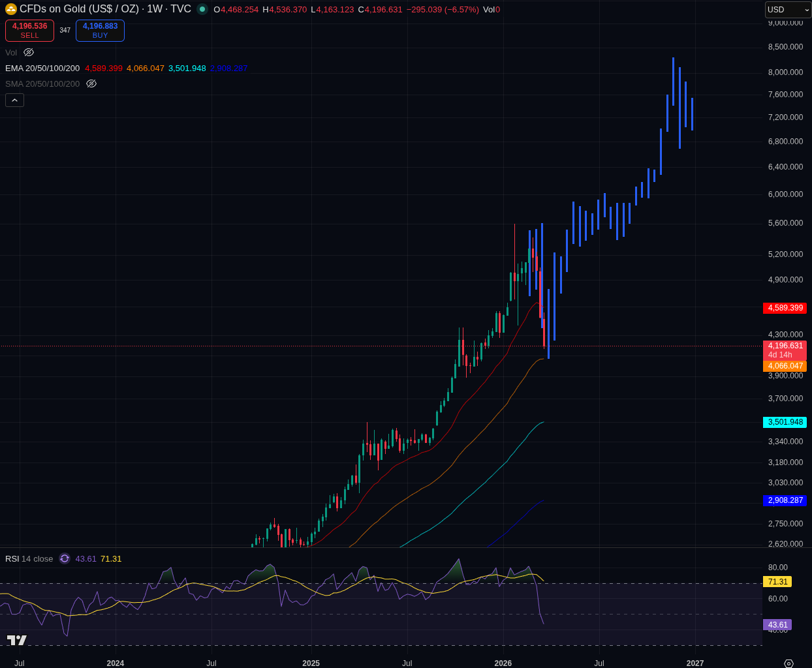The height and width of the screenshot is (668, 812).
Task: Click the spread value 347
Action: [x=65, y=31]
